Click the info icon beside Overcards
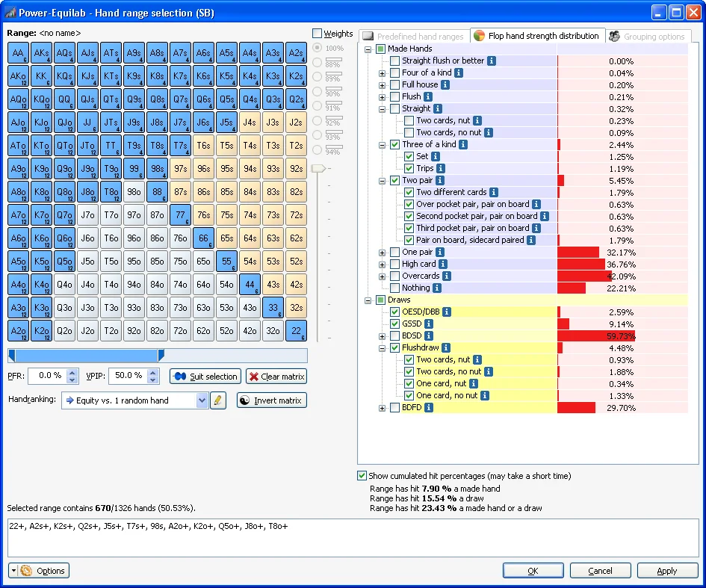This screenshot has height=588, width=706. (x=446, y=276)
